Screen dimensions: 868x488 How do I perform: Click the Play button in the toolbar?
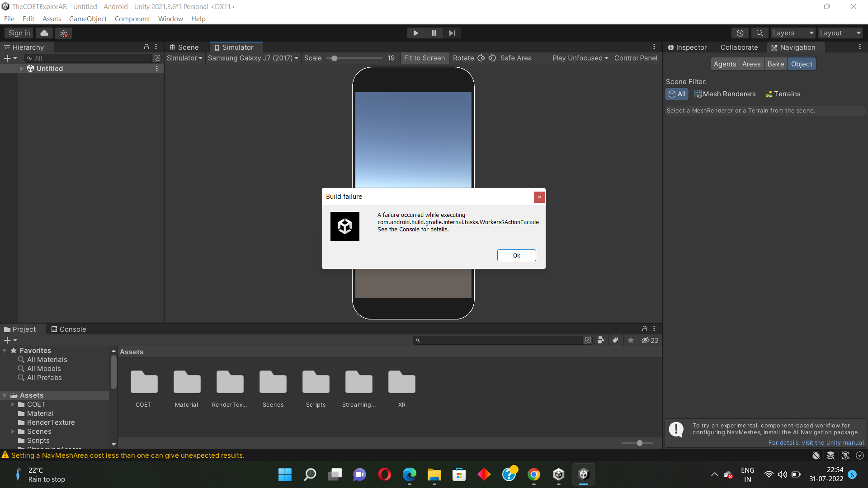tap(415, 33)
